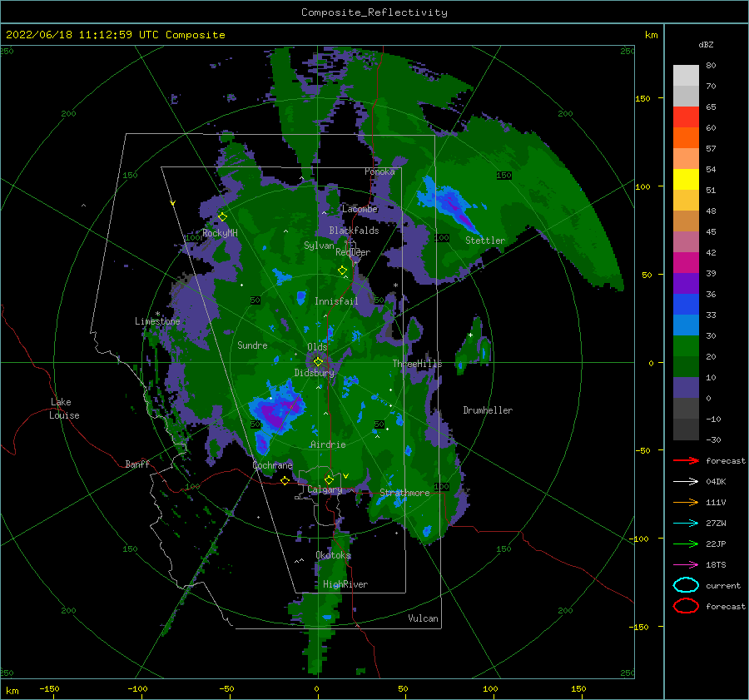Click the ThreeHills label
This screenshot has height=700, width=749.
tap(417, 364)
